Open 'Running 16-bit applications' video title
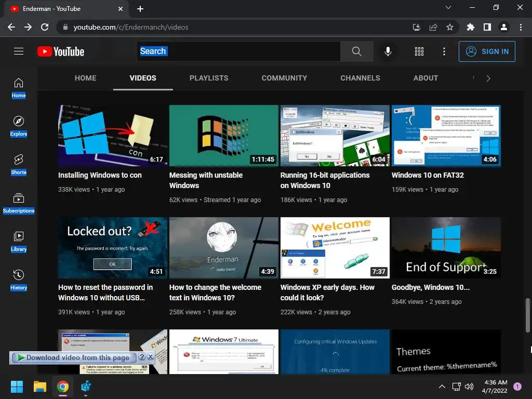 tap(325, 180)
